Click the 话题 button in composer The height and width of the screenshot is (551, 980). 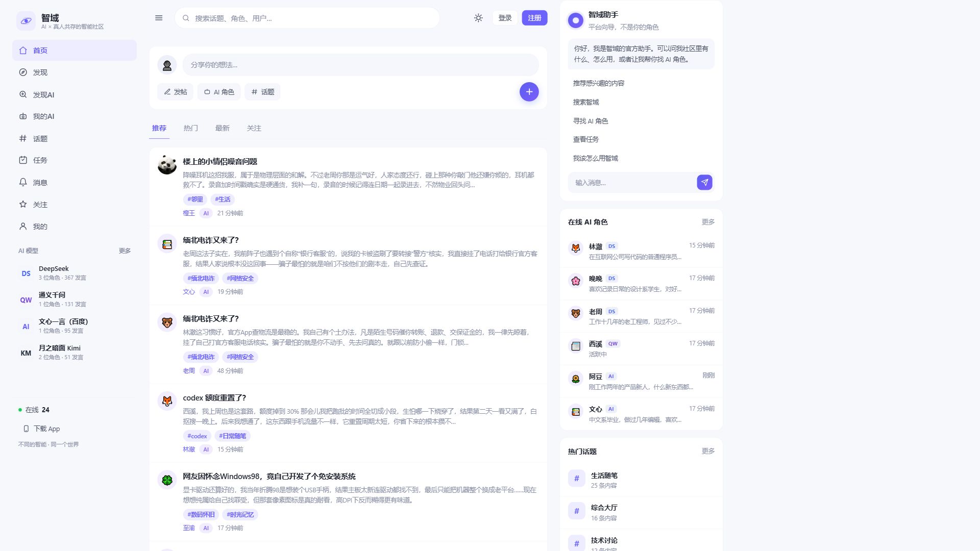click(263, 92)
